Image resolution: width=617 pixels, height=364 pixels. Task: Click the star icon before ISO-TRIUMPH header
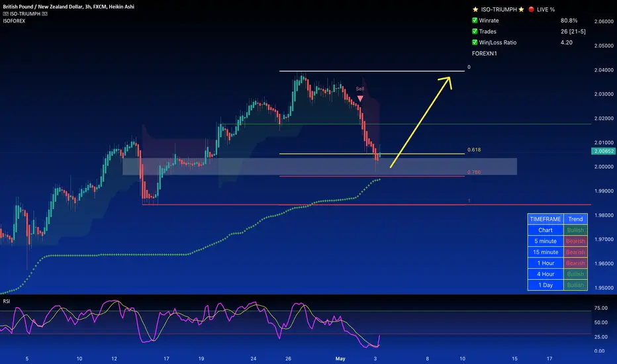pyautogui.click(x=475, y=9)
